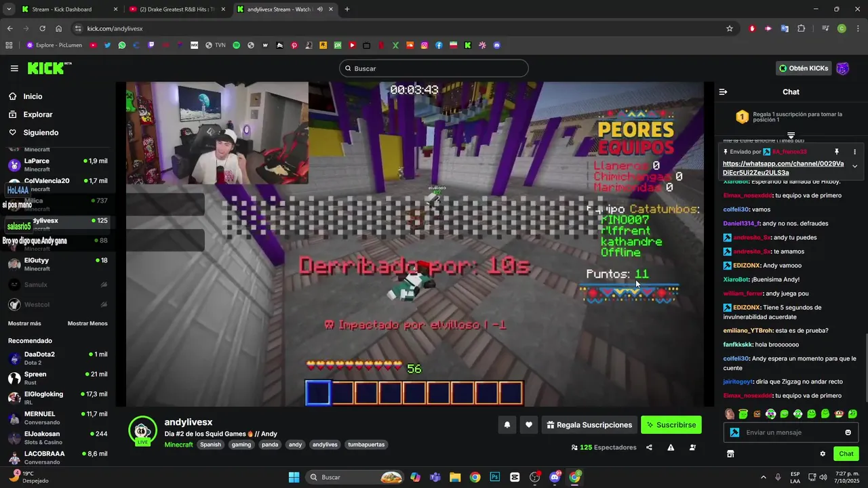Open the Pinterest bookmark icon

(294, 45)
